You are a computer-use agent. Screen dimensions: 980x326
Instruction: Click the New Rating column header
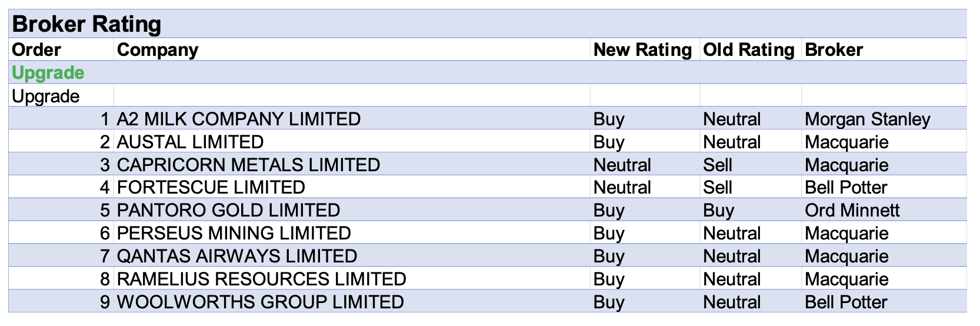pyautogui.click(x=642, y=50)
